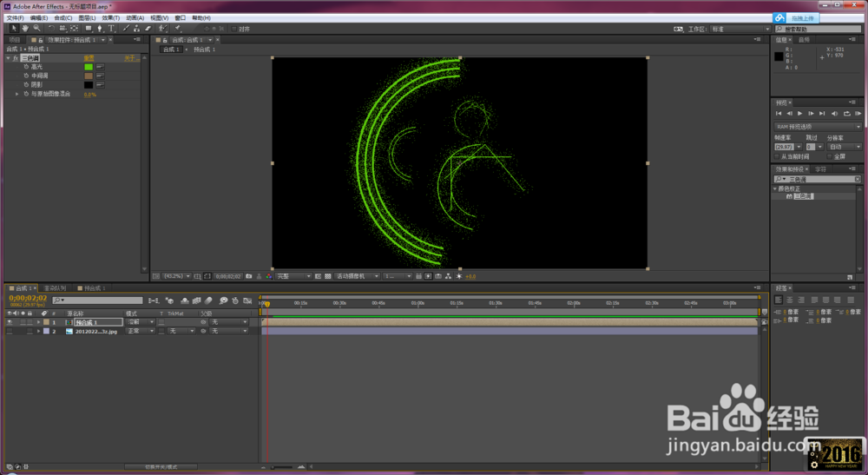Open 合成(C) menu
The image size is (868, 475).
pyautogui.click(x=63, y=17)
